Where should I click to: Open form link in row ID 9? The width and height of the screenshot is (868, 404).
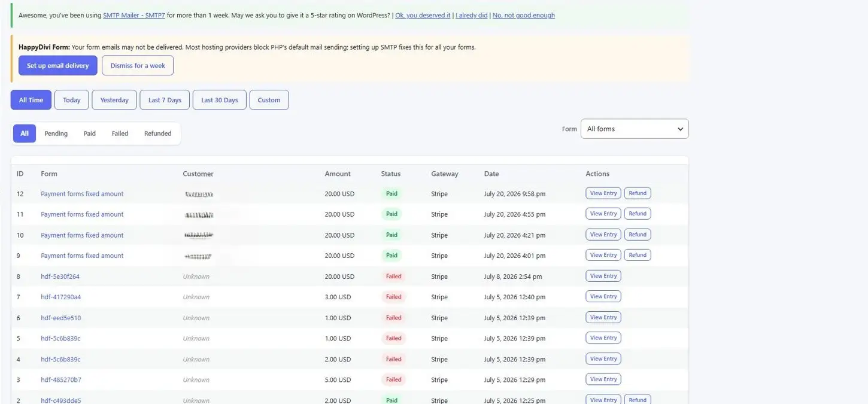coord(82,256)
